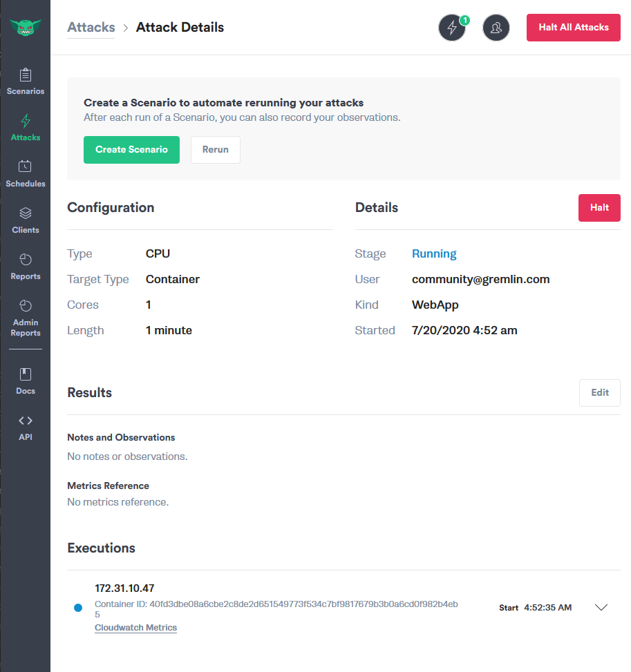Screen dimensions: 631x672
Task: Open the Clients sidebar page
Action: tap(26, 220)
